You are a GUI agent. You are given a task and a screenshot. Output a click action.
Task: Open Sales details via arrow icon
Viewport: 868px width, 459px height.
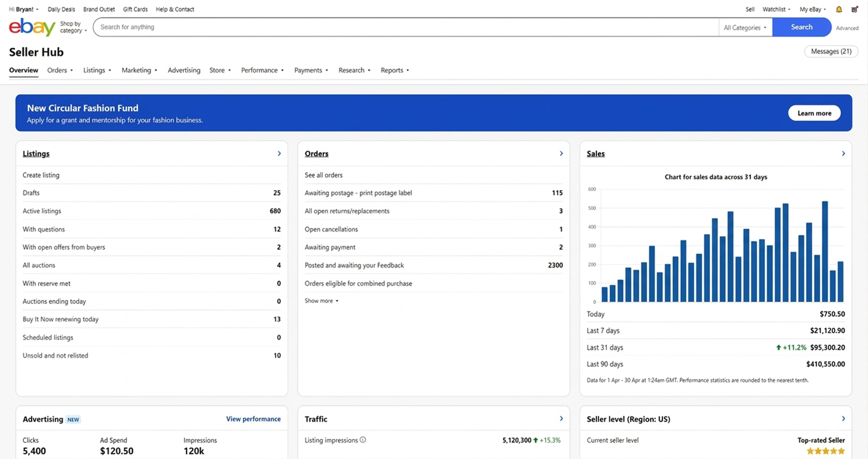point(843,154)
